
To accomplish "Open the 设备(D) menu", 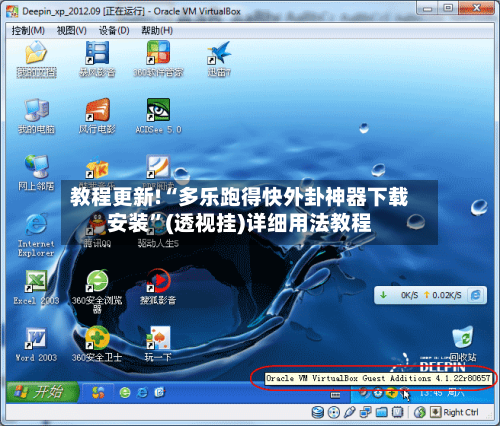I will 114,31.
